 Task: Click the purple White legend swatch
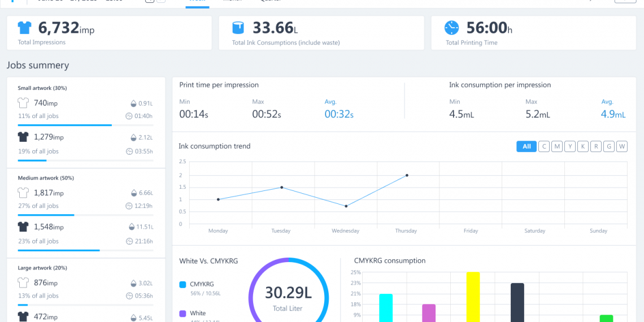coord(182,314)
